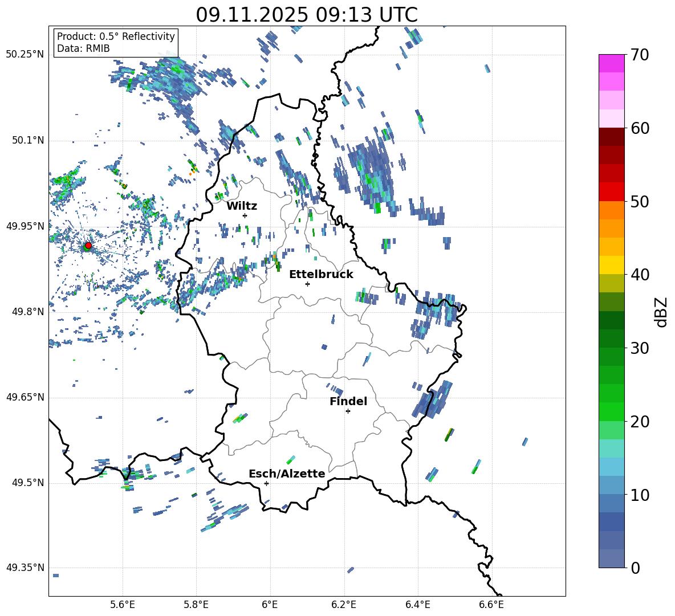675x616 pixels.
Task: Select the Findel location label
Action: [348, 402]
